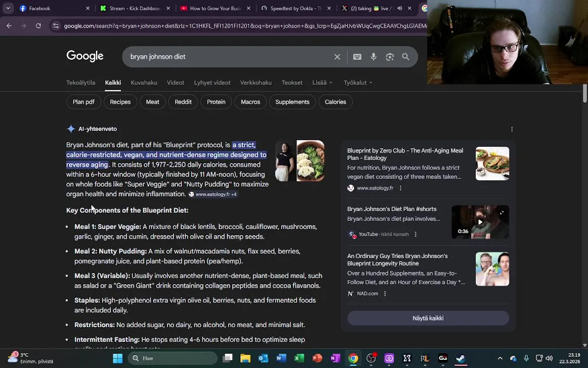The height and width of the screenshot is (368, 588).
Task: Open OBS Studio from the taskbar
Action: pyautogui.click(x=371, y=358)
